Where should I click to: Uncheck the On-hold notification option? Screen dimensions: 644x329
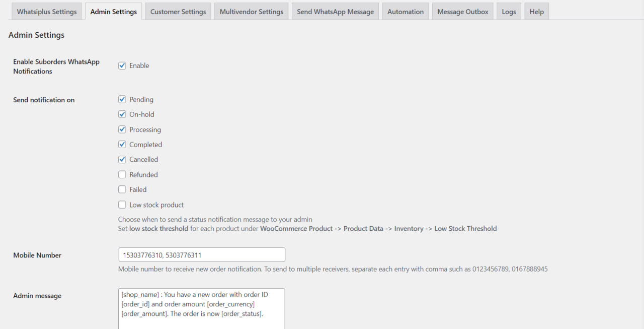click(x=122, y=114)
